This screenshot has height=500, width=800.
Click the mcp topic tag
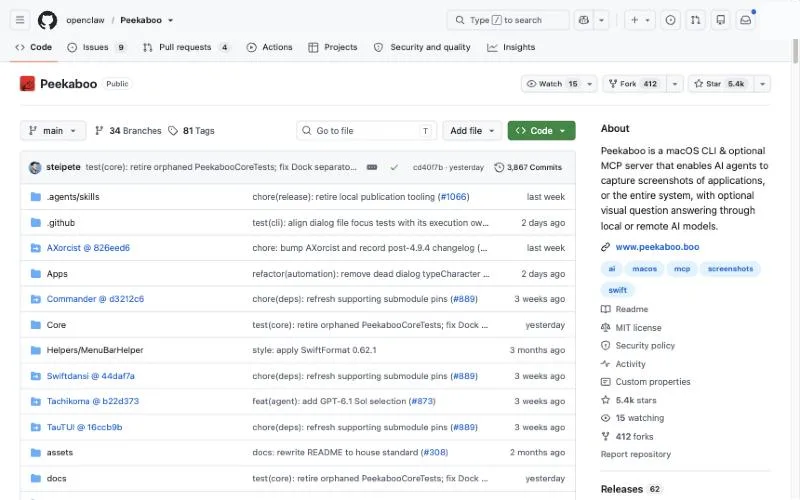point(682,269)
